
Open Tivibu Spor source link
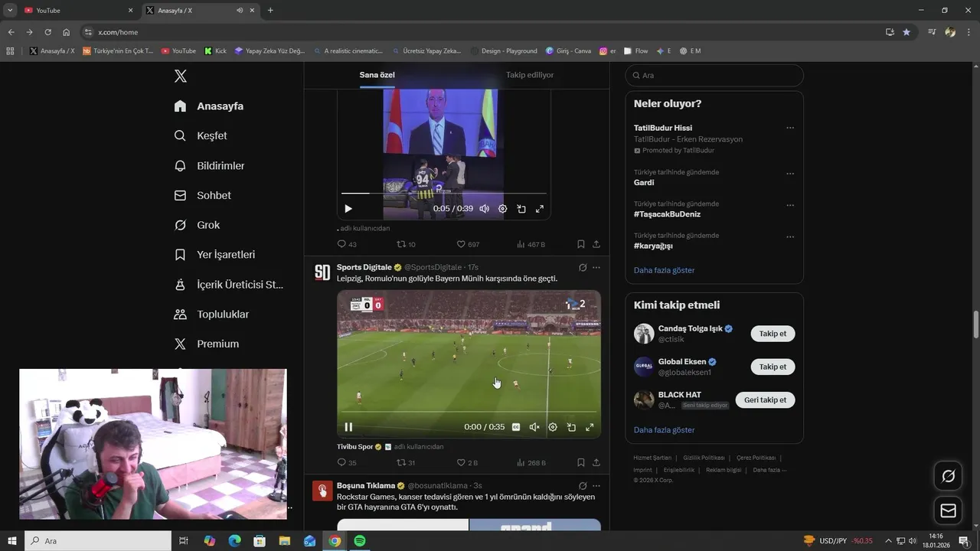pos(355,446)
